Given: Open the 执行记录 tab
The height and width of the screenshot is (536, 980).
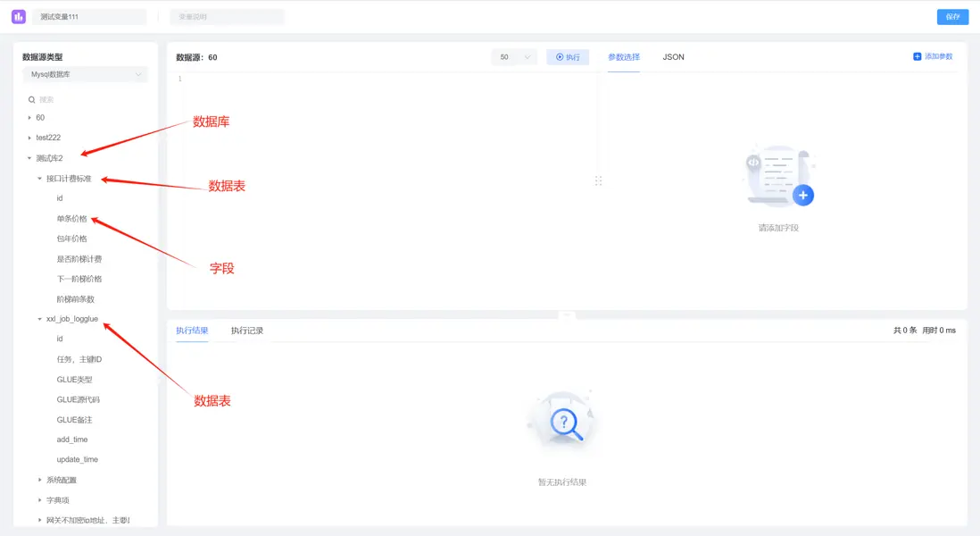Looking at the screenshot, I should pyautogui.click(x=247, y=331).
